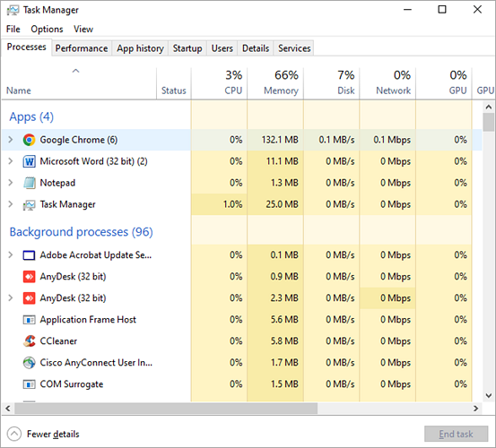Click the AnyDesk 2.3 MB row icon
Image resolution: width=496 pixels, height=448 pixels.
click(x=29, y=298)
